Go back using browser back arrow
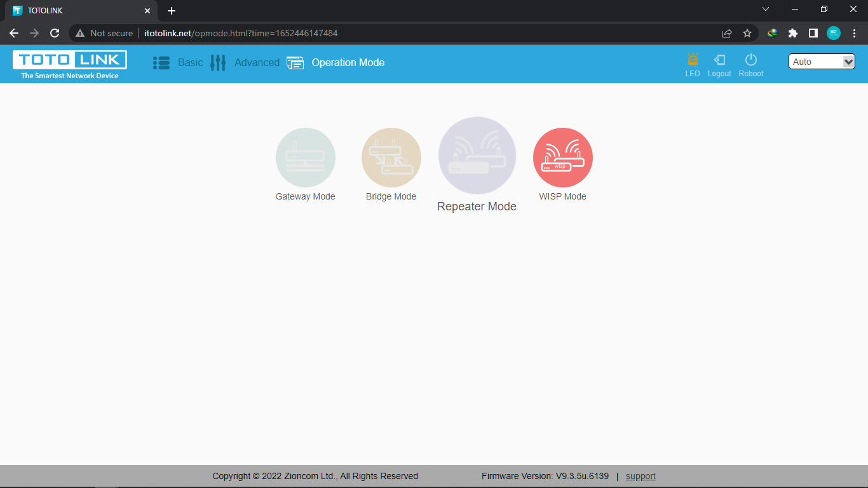This screenshot has height=488, width=868. coord(14,33)
